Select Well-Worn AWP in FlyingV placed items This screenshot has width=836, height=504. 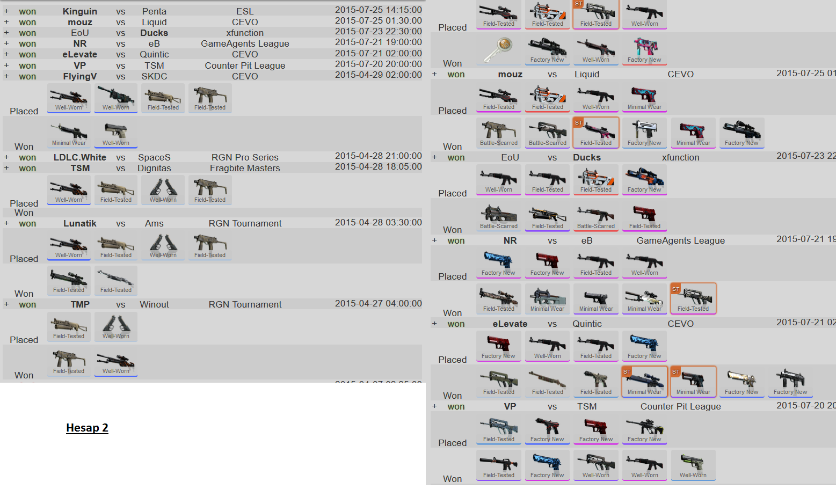coord(69,98)
